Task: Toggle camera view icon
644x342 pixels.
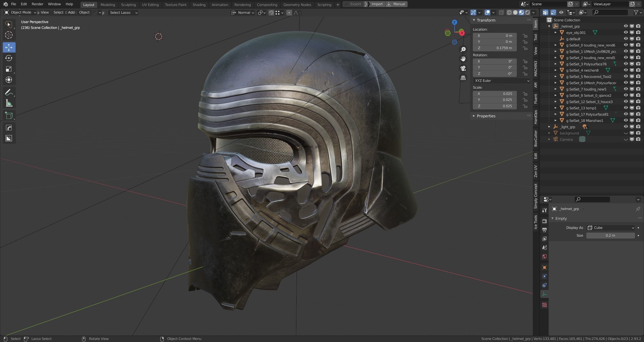Action: [x=463, y=68]
